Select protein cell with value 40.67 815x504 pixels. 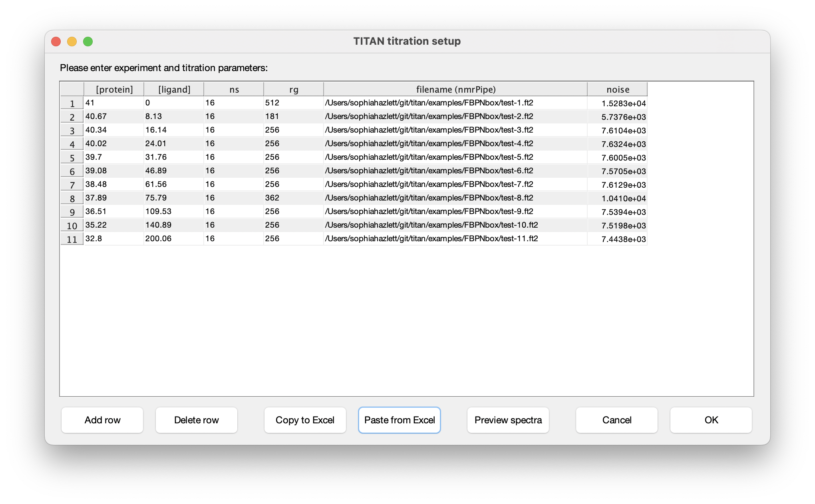coord(114,116)
